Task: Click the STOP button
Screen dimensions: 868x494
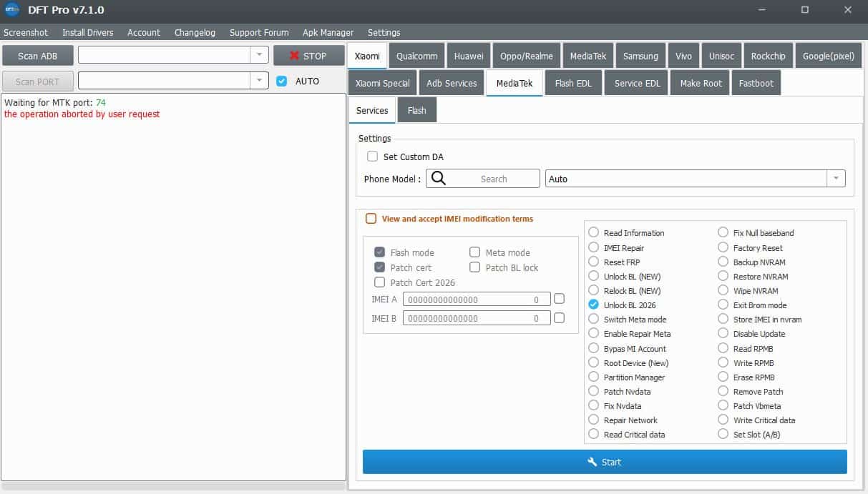Action: coord(308,56)
